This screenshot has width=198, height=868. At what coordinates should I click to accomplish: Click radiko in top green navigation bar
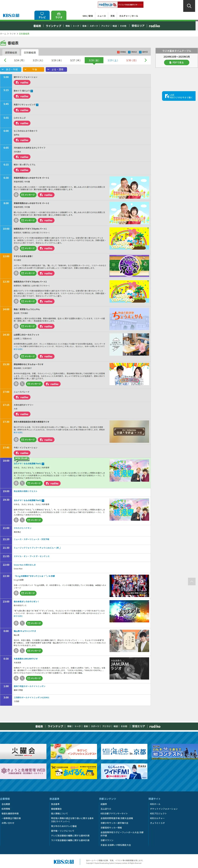coord(154,26)
